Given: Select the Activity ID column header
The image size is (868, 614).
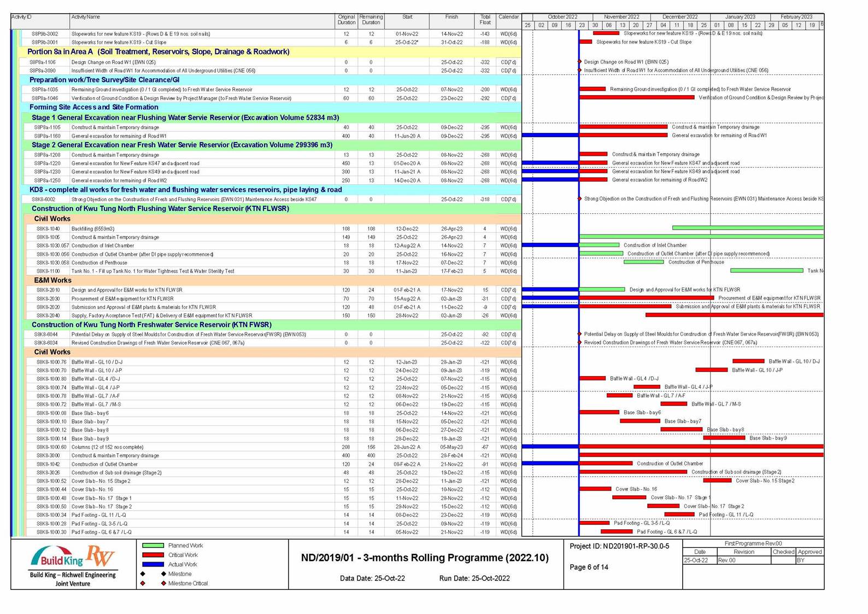Looking at the screenshot, I should coord(40,20).
